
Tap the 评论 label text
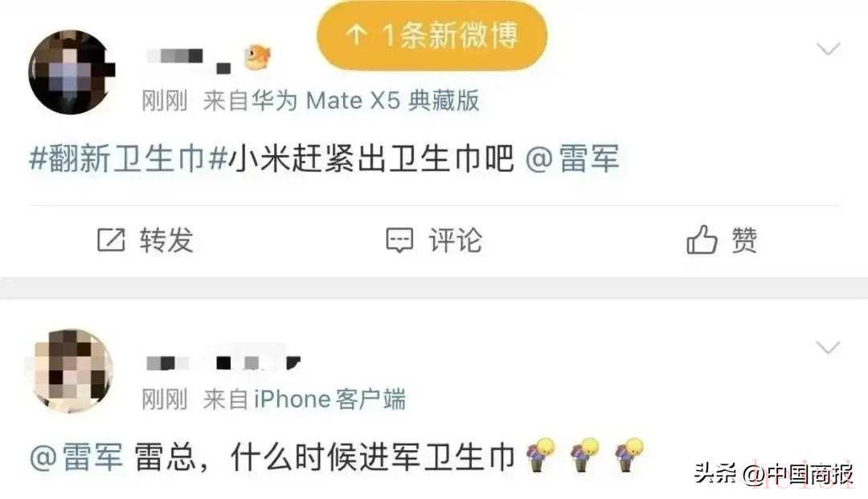pos(456,240)
